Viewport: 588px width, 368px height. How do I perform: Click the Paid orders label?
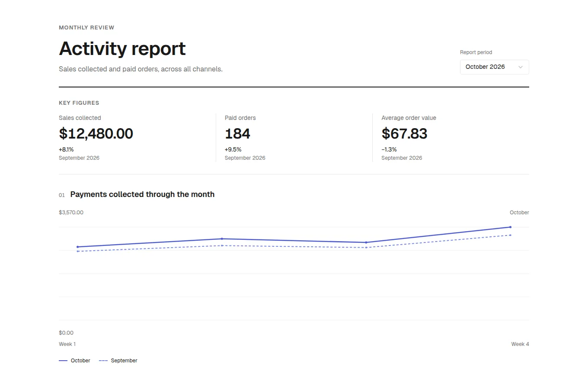click(240, 118)
